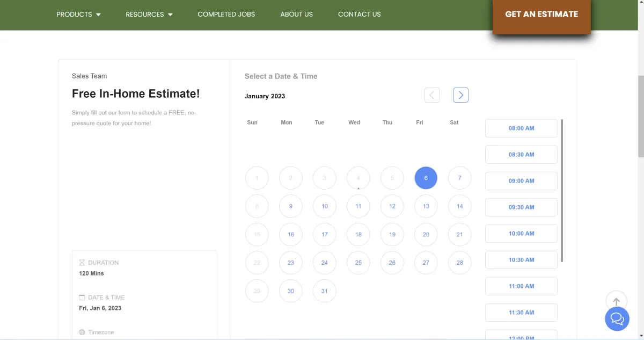Click the browser page vertical scrollbar
The image size is (644, 340).
pyautogui.click(x=640, y=116)
